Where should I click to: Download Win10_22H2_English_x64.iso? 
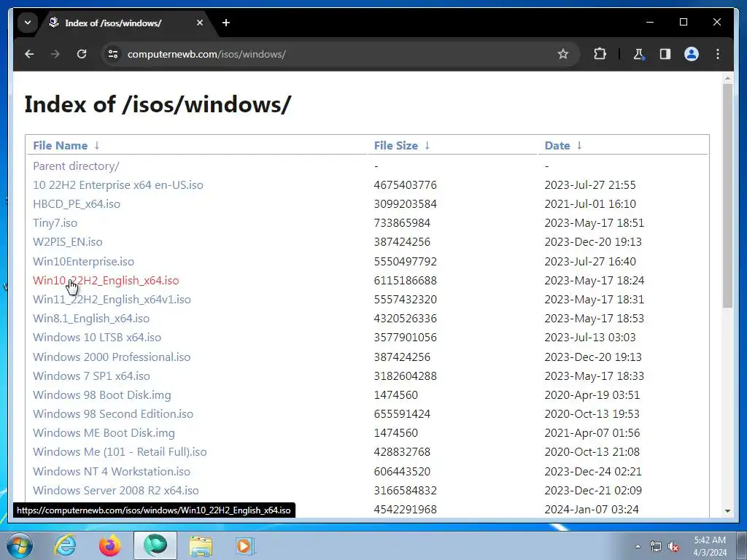pos(106,281)
